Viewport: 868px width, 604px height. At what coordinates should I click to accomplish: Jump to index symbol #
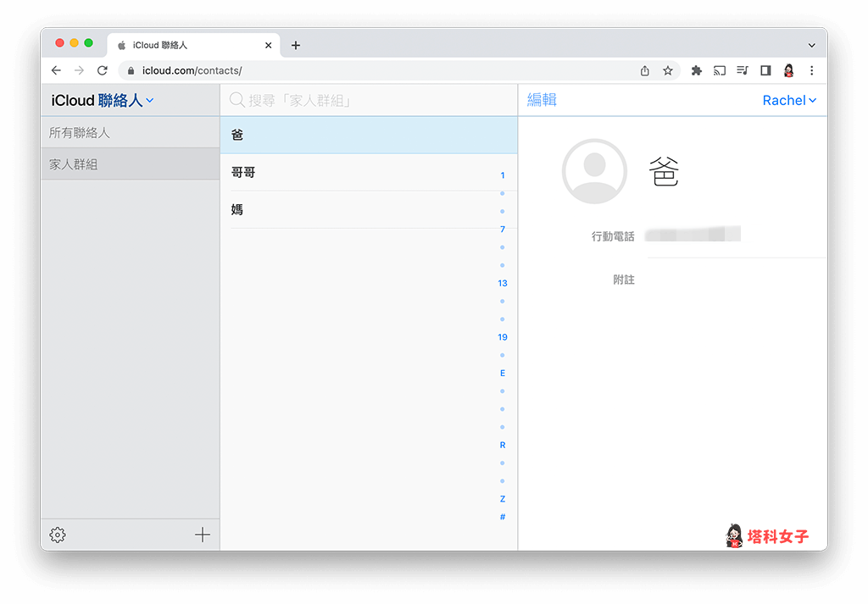pos(503,517)
